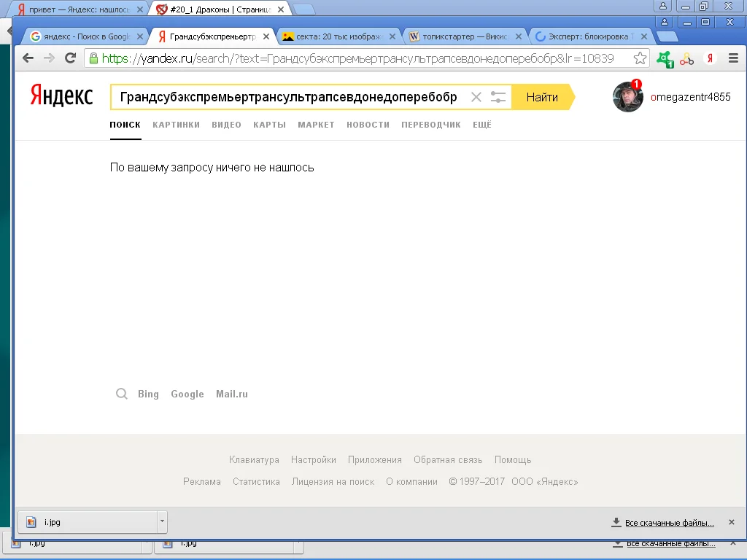
Task: Open the user avatar with notification badge
Action: (628, 97)
